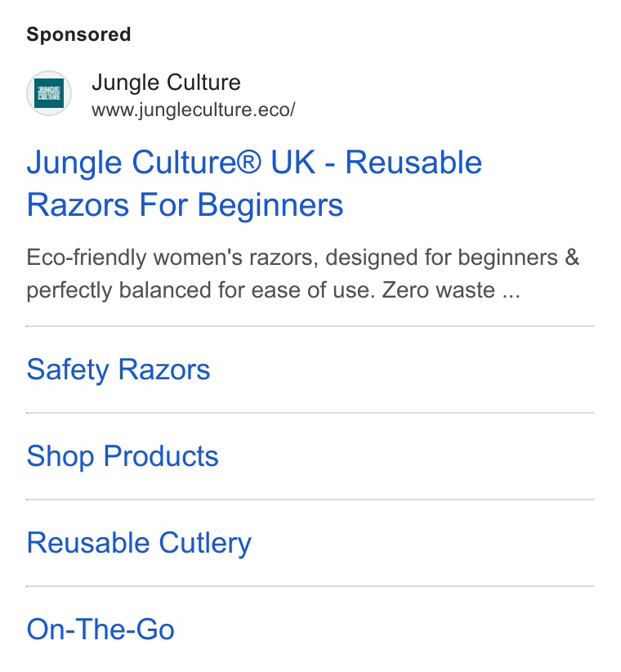Click the 'designed for beginners &' description text
Viewport: 621px width, 672px height.
[452, 258]
